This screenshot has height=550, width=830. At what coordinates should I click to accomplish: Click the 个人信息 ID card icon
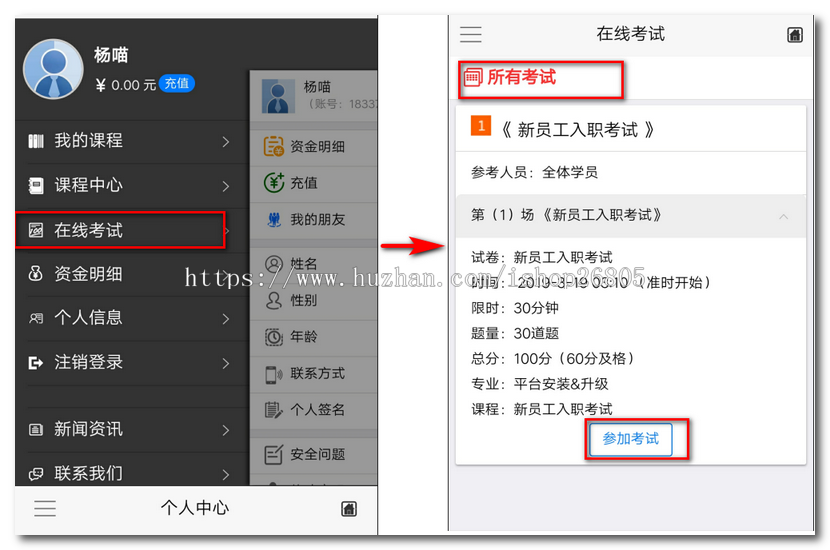click(35, 318)
